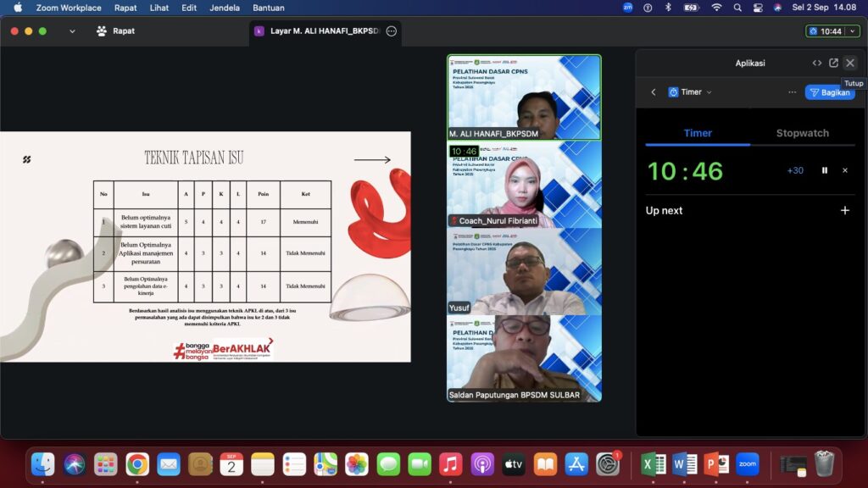Pop out the Aplikasi panel
This screenshot has height=488, width=868.
pyautogui.click(x=833, y=63)
